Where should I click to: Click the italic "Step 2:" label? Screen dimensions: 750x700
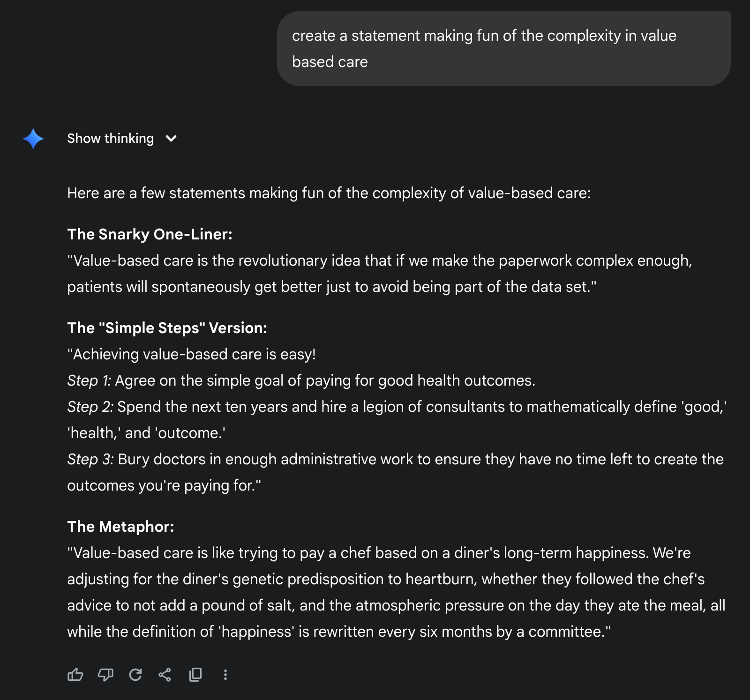tap(90, 407)
